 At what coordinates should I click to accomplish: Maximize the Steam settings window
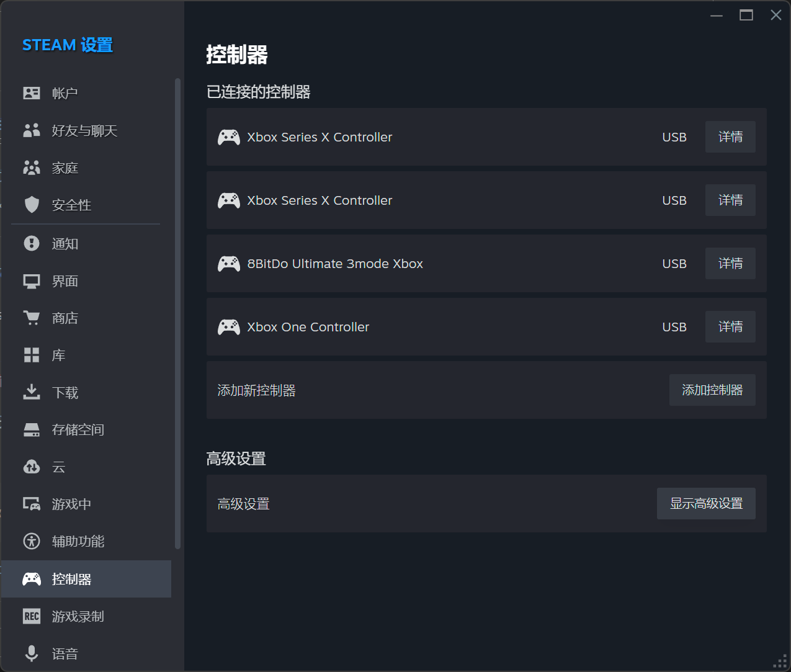(x=746, y=15)
